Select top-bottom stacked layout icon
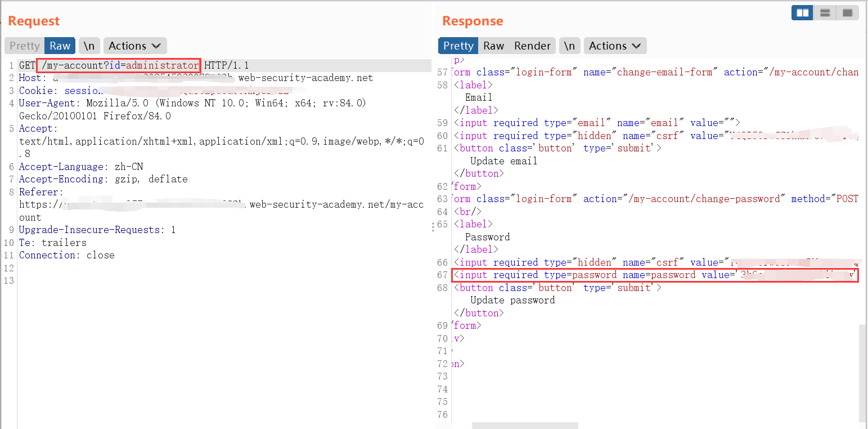868x429 pixels. click(x=825, y=12)
